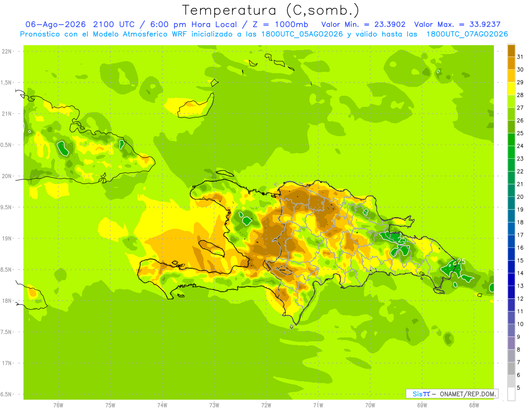532x411 pixels.
Task: Click the '71W' longitude label
Action: [x=318, y=405]
